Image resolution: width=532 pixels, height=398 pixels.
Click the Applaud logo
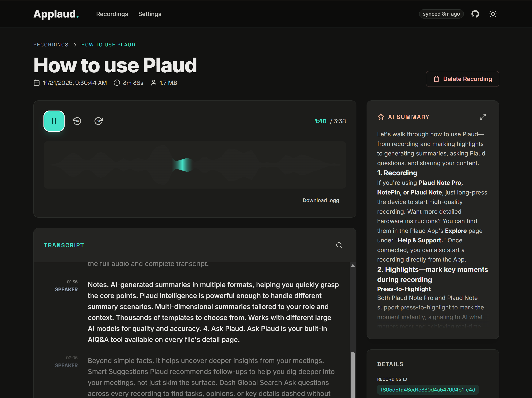[56, 14]
